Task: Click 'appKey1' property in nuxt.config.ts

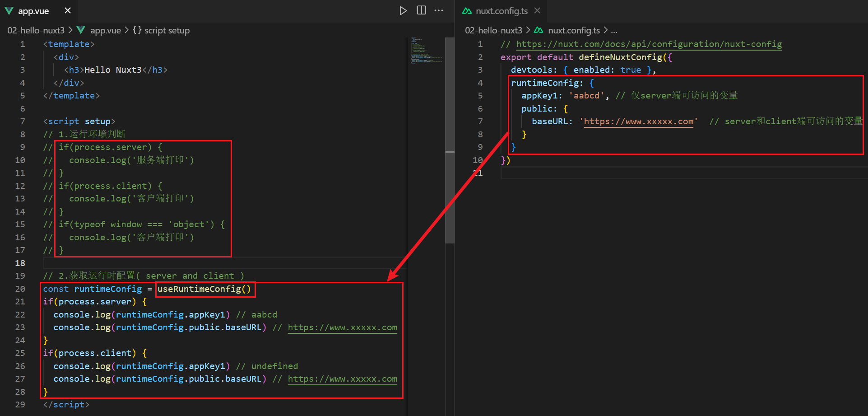Action: point(539,96)
